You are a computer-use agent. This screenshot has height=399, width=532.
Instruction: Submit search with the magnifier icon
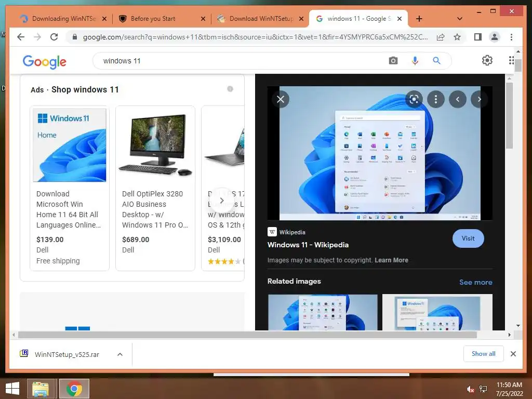(436, 61)
